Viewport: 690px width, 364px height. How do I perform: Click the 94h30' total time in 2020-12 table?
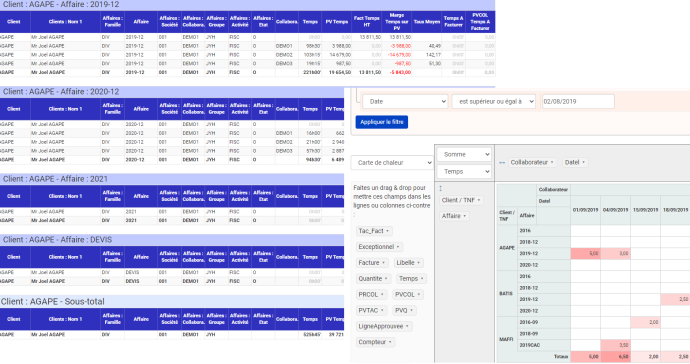[x=314, y=159]
